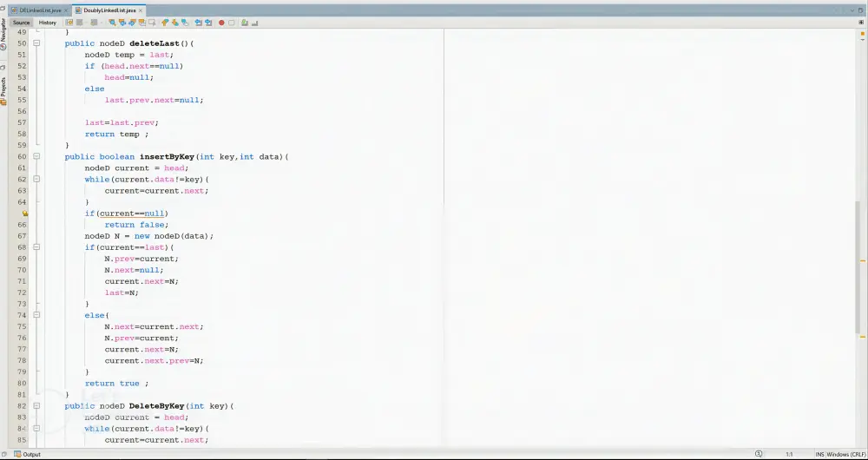868x460 pixels.
Task: Collapse DeleteByKey method fold at line 82
Action: (x=36, y=405)
